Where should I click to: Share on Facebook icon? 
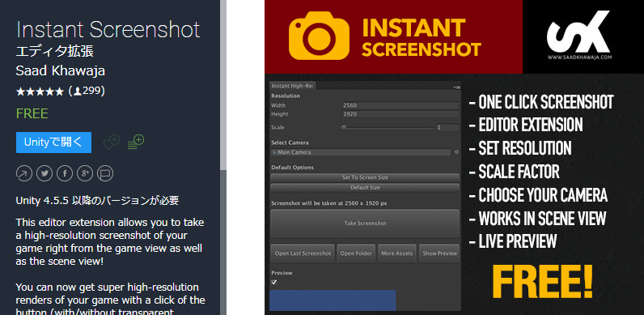tap(65, 173)
